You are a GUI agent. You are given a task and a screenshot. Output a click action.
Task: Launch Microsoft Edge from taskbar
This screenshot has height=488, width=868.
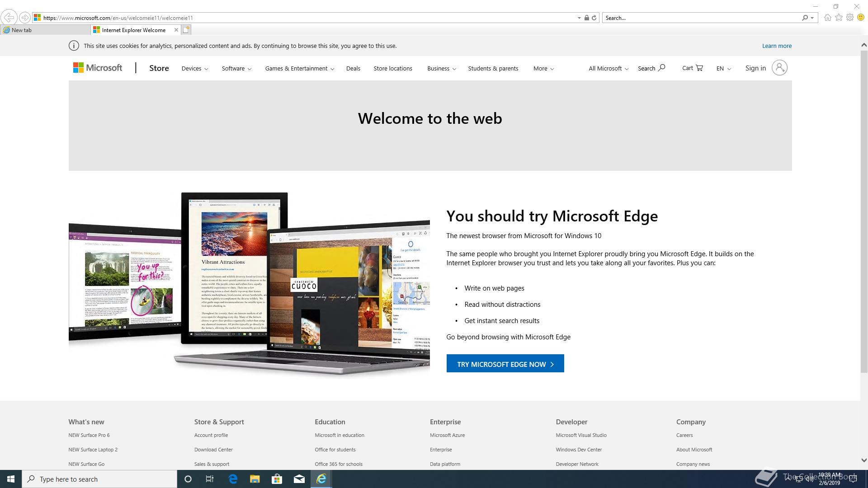233,479
